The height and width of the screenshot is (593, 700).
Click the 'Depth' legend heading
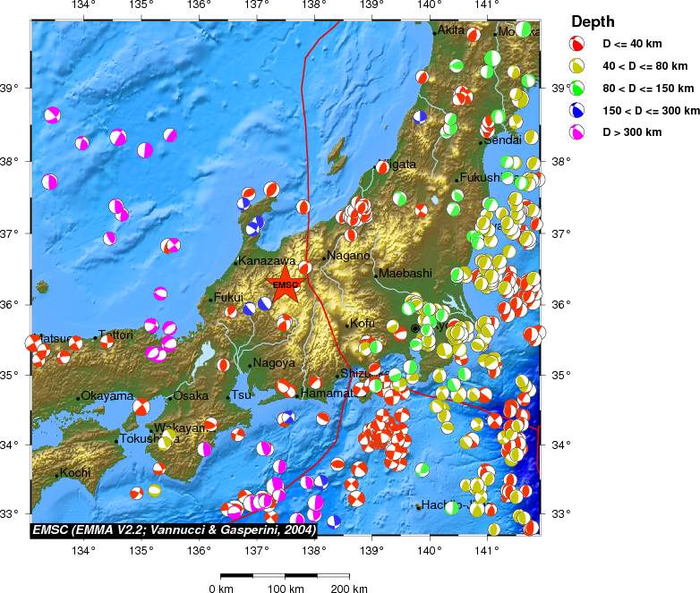593,21
